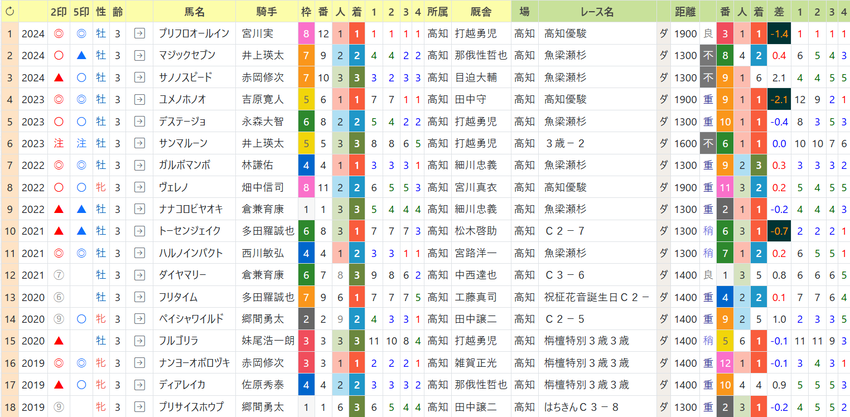Image resolution: width=850 pixels, height=417 pixels.
Task: Click the -1.4 margin cell
Action: tap(778, 34)
